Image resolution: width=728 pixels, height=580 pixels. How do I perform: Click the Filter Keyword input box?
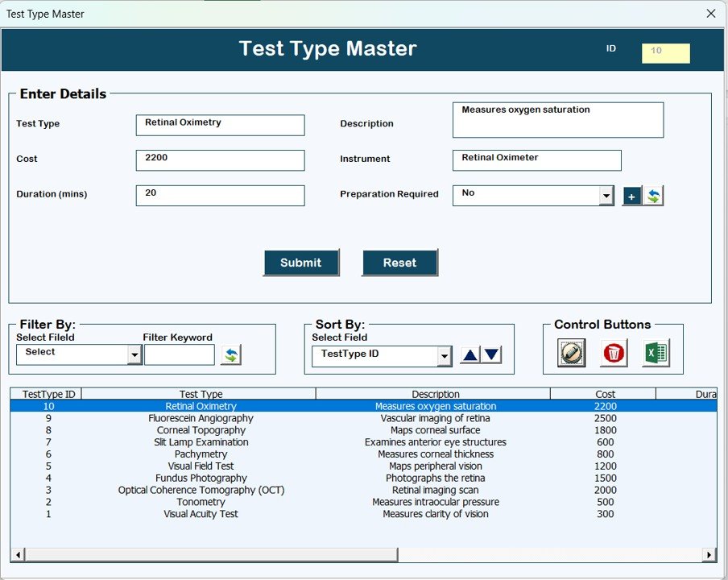pos(180,354)
